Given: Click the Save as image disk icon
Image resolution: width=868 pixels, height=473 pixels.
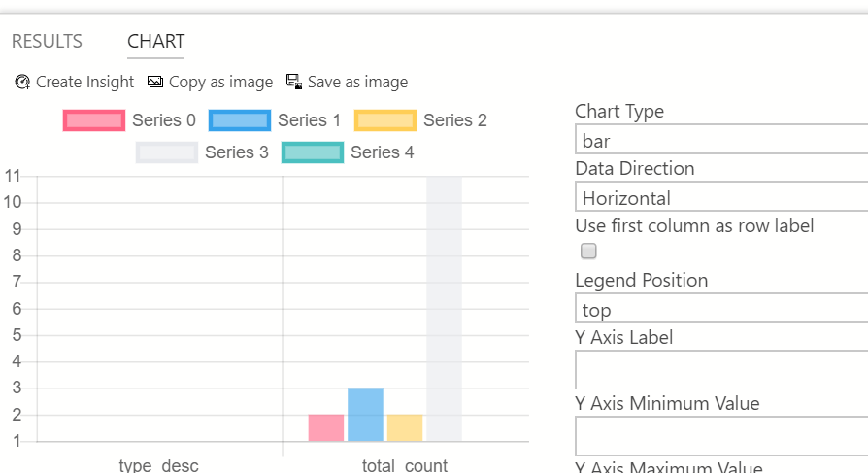Looking at the screenshot, I should tap(294, 83).
